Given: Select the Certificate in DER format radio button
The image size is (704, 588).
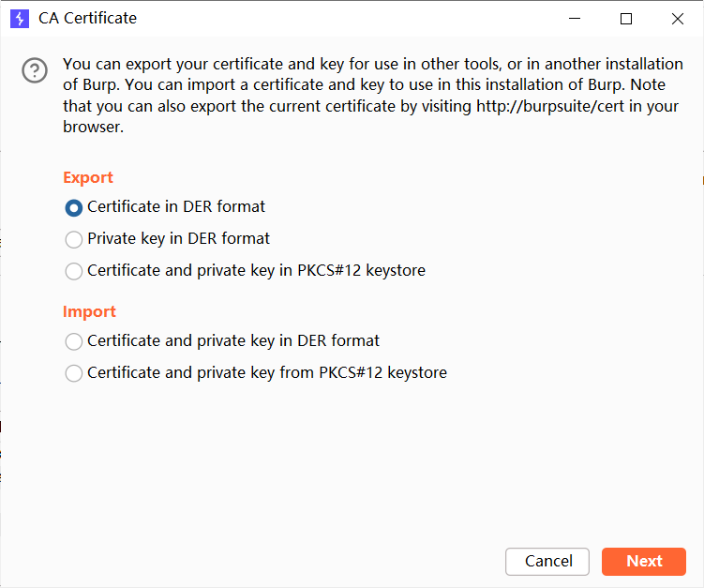Looking at the screenshot, I should click(x=74, y=207).
